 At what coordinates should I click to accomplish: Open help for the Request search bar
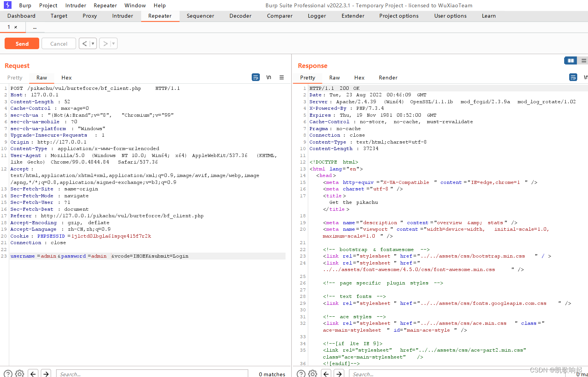point(8,374)
